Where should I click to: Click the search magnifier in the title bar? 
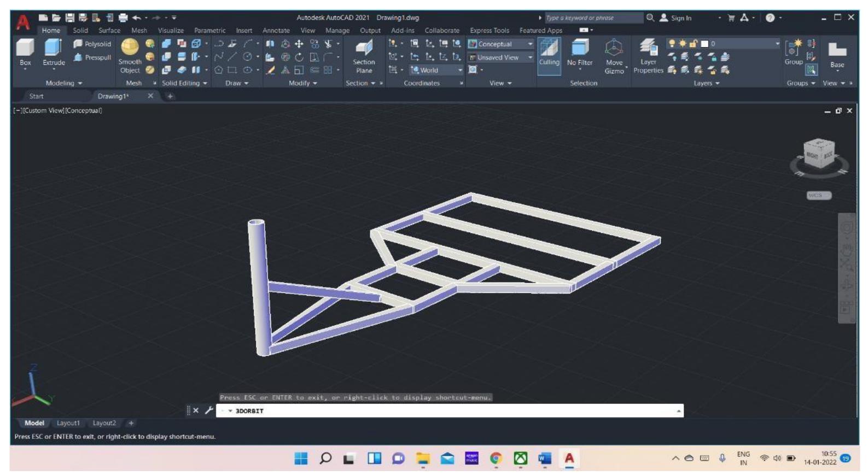click(x=650, y=17)
